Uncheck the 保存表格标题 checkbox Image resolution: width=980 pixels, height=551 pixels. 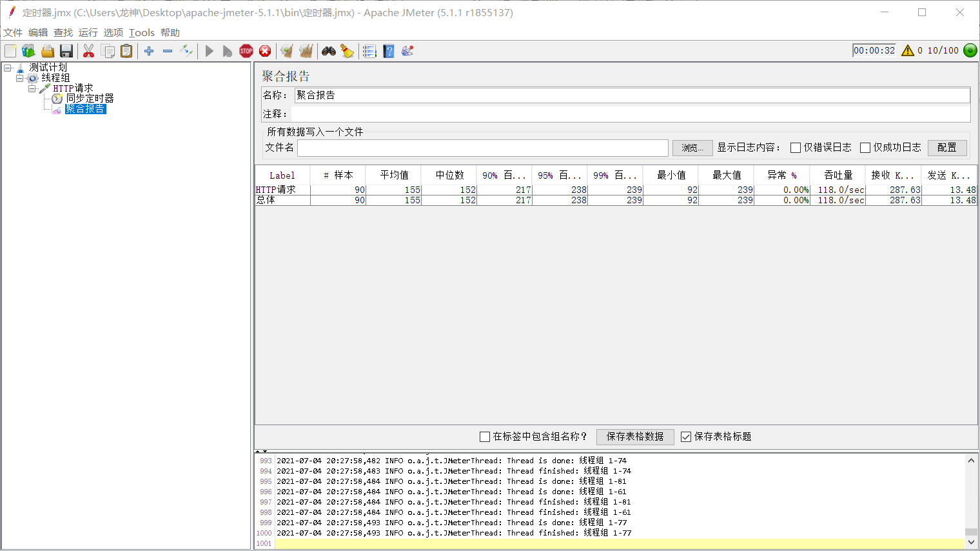point(686,437)
